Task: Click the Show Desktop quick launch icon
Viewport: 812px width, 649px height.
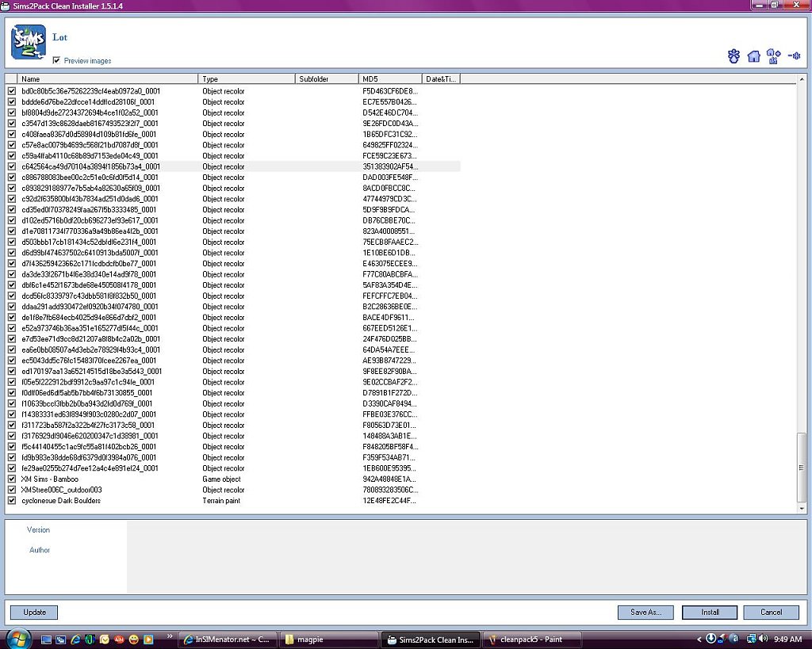Action: pos(46,639)
